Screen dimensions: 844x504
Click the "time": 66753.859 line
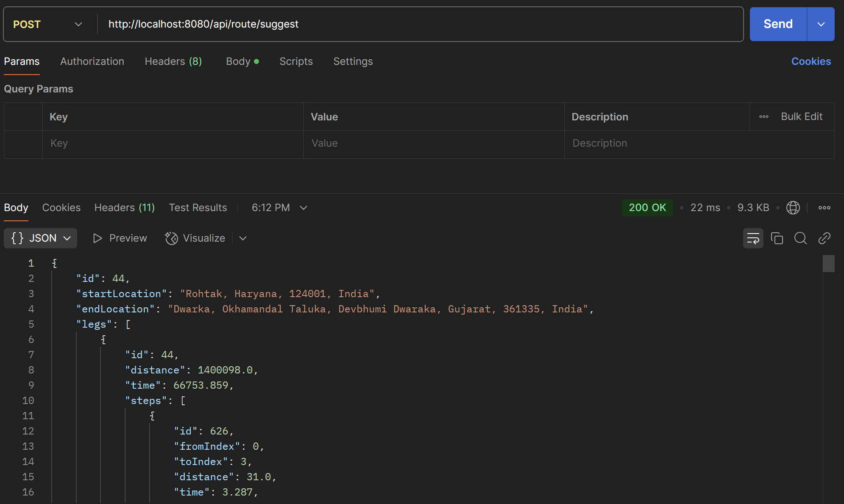[179, 385]
